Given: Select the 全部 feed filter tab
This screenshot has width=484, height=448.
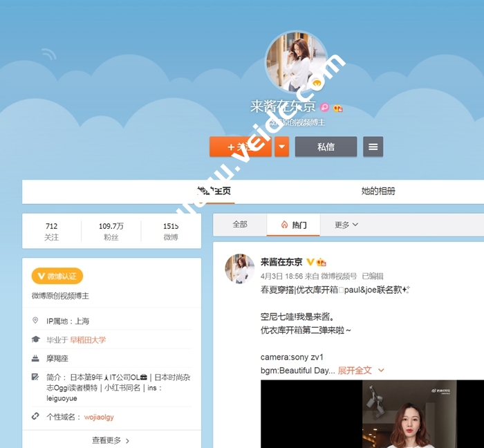Looking at the screenshot, I should click(x=240, y=225).
